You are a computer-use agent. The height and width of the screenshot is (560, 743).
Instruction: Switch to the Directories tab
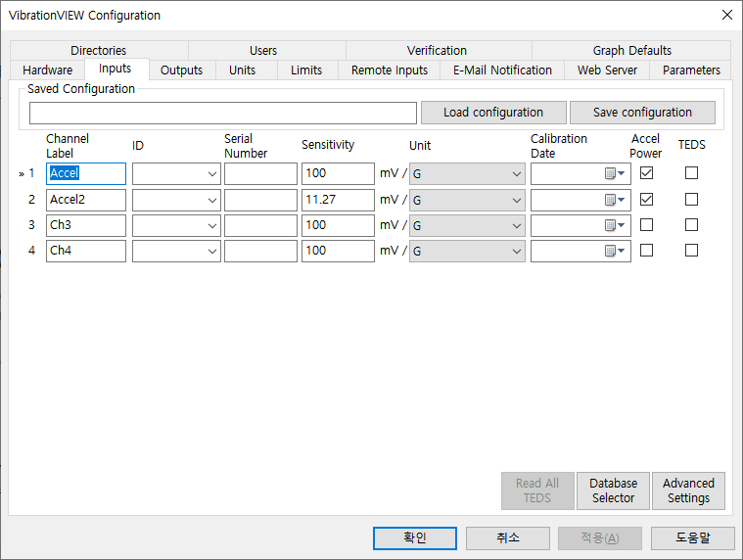pos(99,50)
